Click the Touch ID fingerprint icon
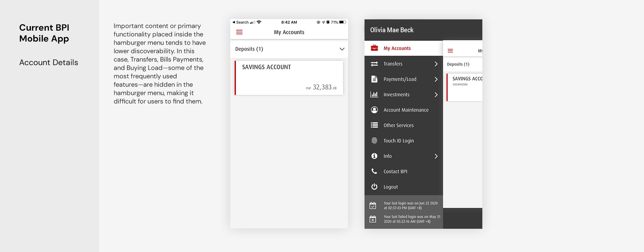Image resolution: width=644 pixels, height=252 pixels. click(374, 141)
